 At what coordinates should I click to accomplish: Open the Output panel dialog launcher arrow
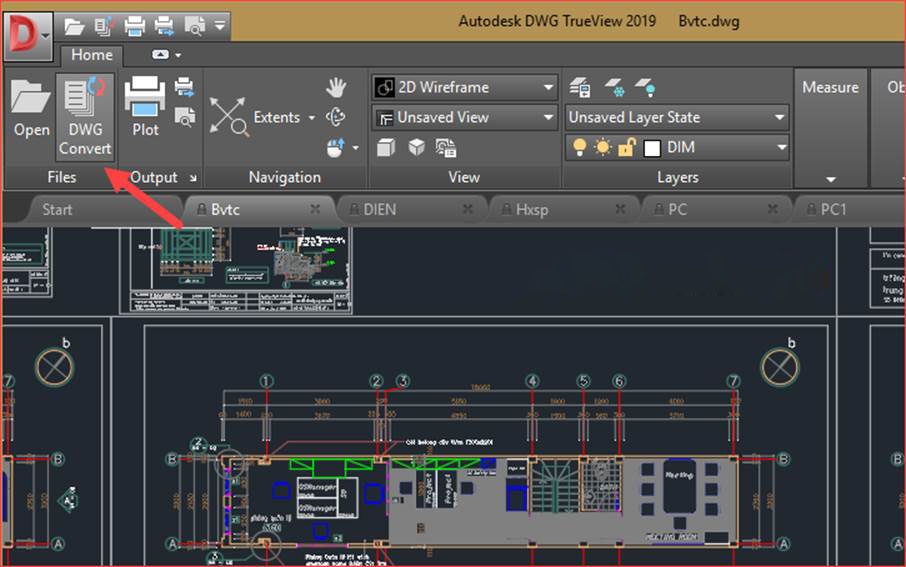tap(193, 178)
